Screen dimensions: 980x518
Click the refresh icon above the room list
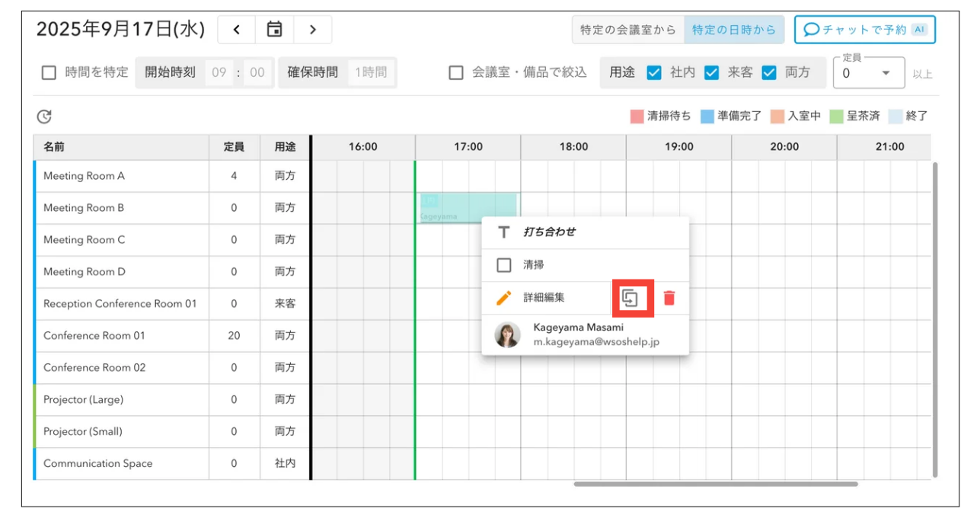[44, 117]
